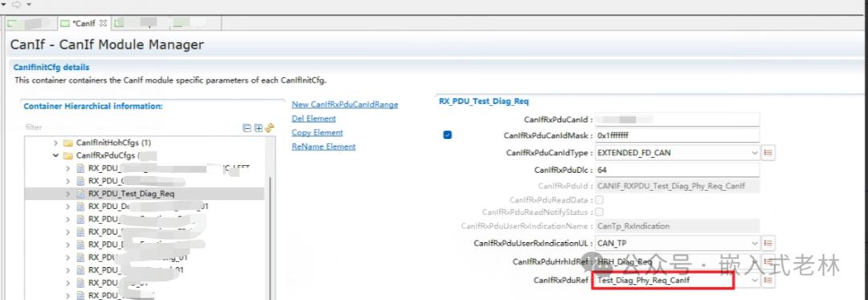The height and width of the screenshot is (300, 868).
Task: Toggle the CanIfRxPduReadData checkbox
Action: tap(599, 199)
